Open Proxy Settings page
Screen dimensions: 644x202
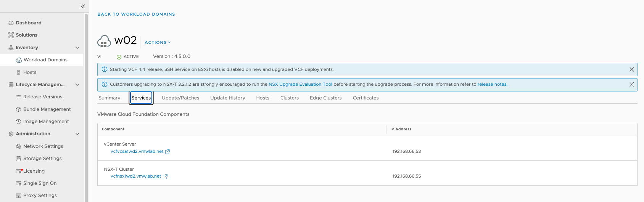[40, 196]
